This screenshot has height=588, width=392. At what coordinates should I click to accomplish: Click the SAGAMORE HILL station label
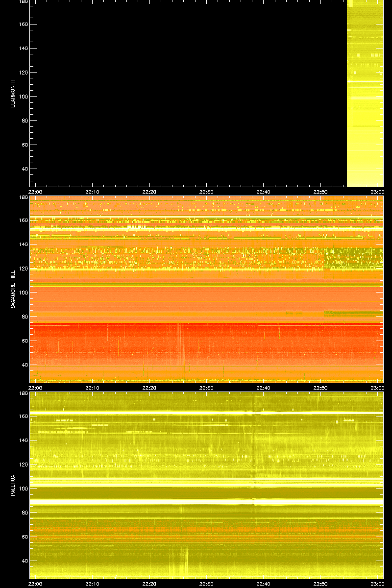click(13, 290)
